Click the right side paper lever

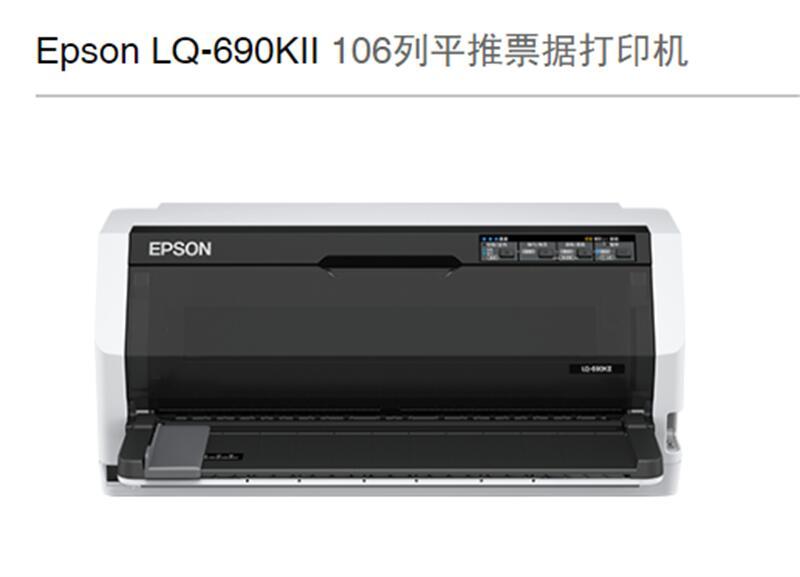click(x=673, y=434)
